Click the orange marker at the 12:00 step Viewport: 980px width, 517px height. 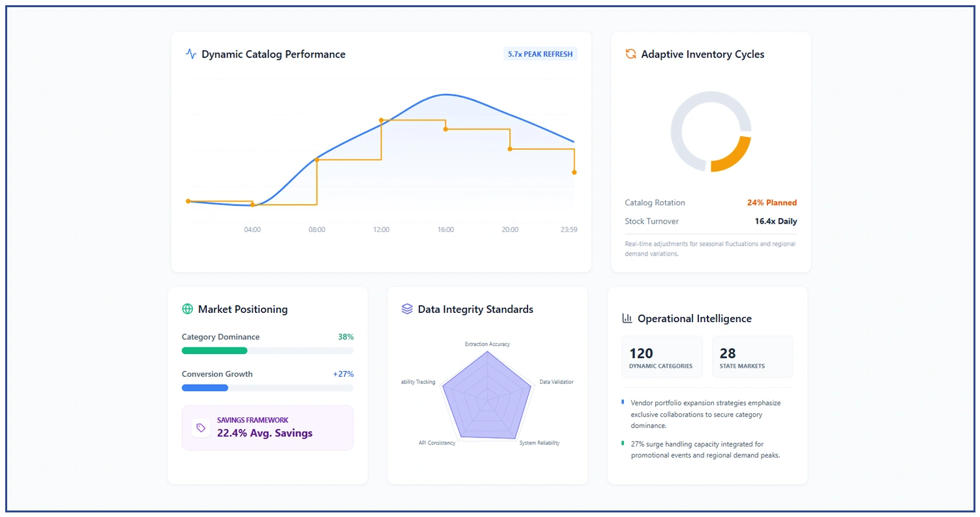coord(381,120)
